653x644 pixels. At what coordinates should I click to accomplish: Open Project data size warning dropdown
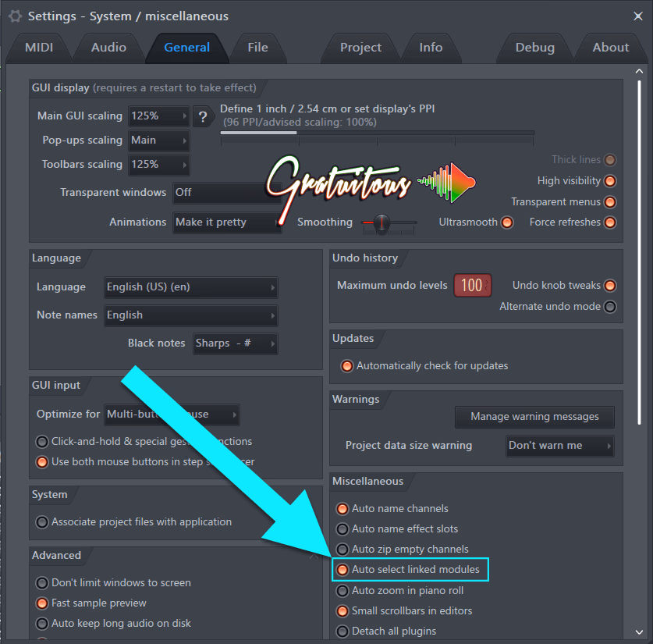(559, 446)
